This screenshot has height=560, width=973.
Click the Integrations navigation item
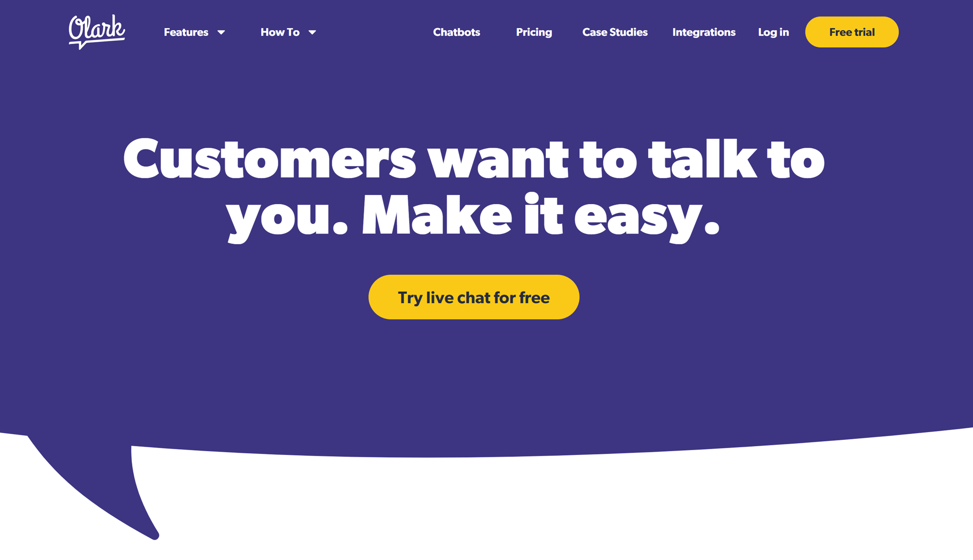tap(703, 32)
